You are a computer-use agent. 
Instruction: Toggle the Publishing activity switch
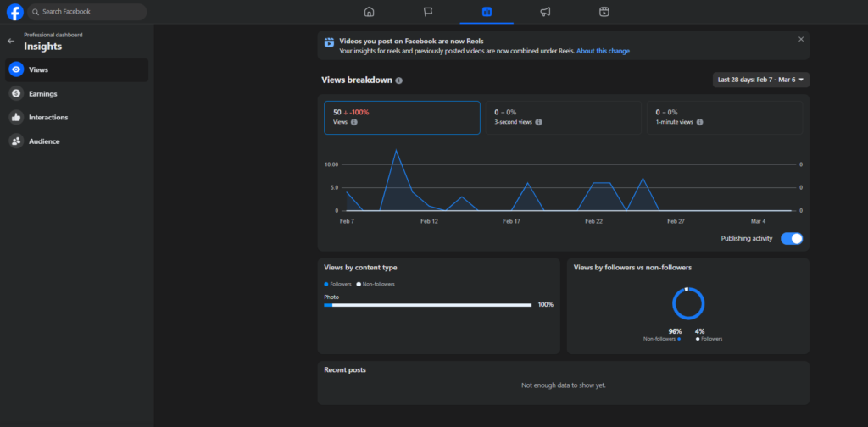click(791, 239)
